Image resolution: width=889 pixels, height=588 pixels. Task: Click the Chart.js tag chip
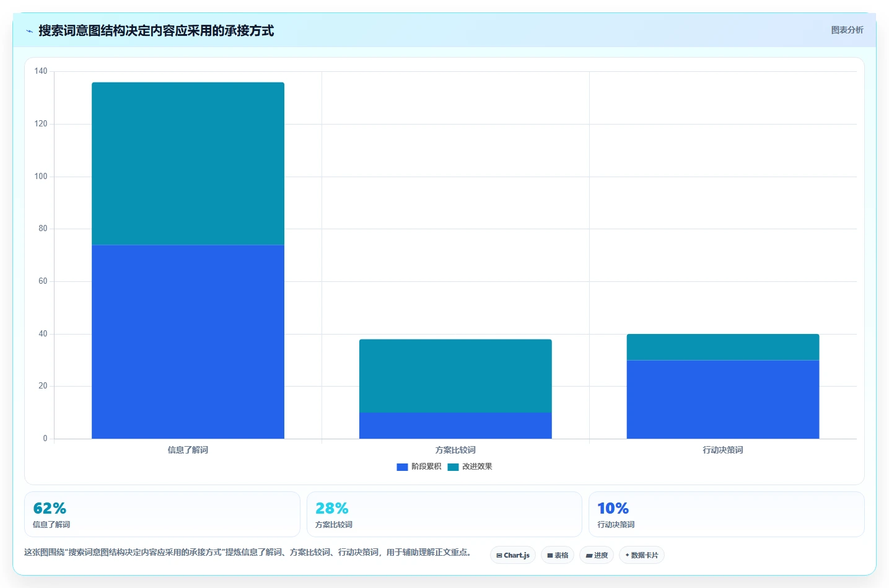click(x=513, y=555)
